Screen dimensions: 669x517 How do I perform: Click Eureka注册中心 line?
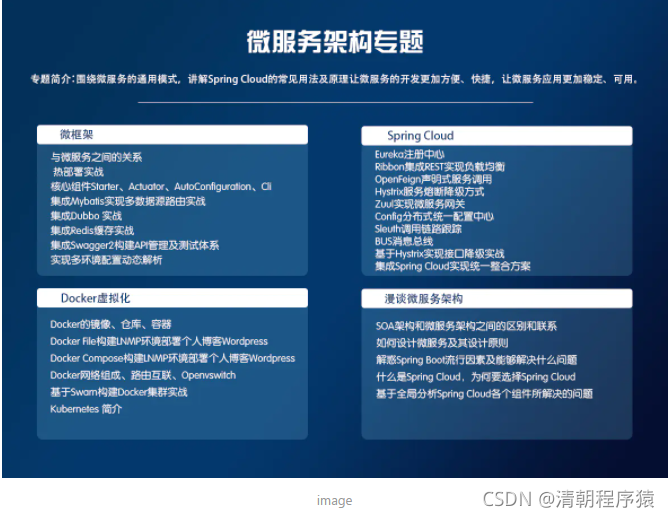point(410,154)
